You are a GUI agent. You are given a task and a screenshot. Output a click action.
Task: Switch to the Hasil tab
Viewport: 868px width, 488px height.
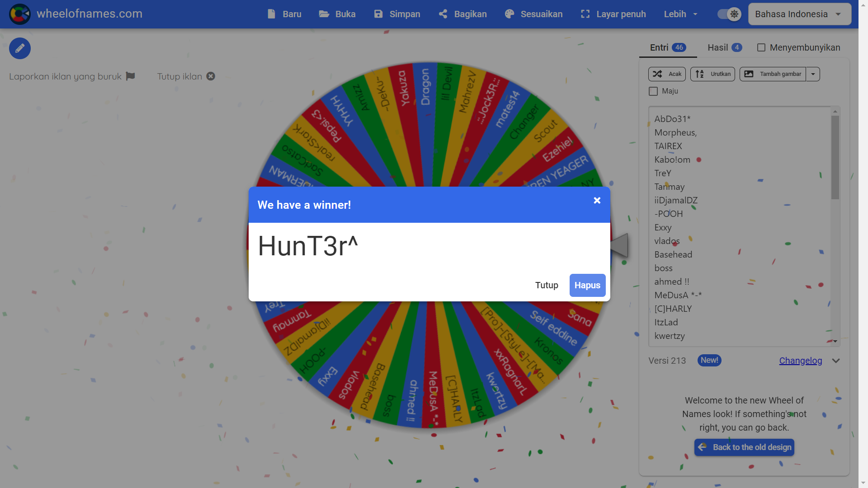click(724, 47)
